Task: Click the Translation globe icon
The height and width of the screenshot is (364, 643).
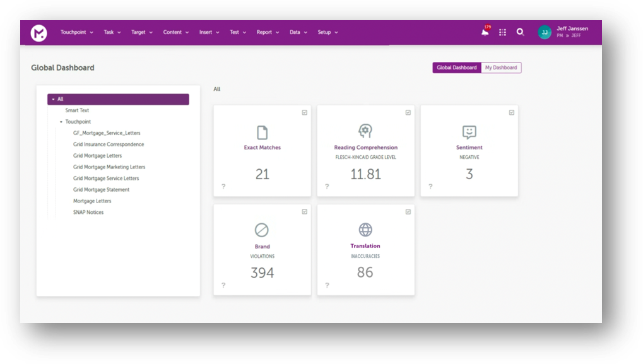Action: click(365, 230)
